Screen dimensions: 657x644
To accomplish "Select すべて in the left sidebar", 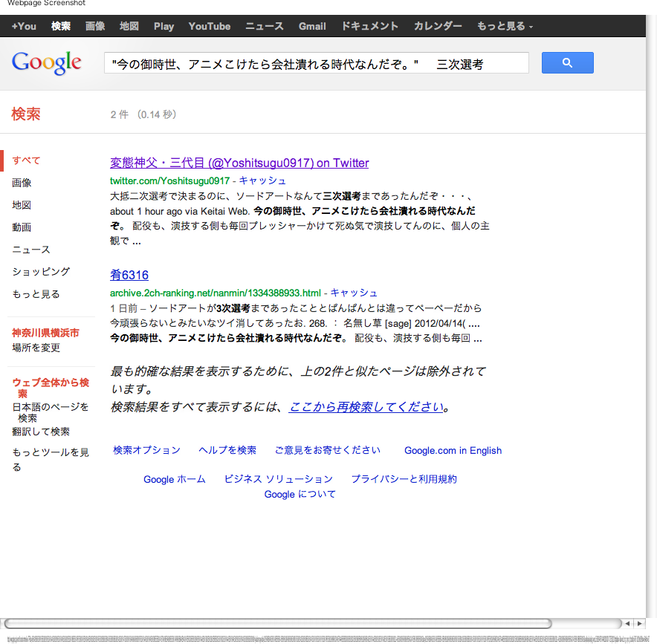I will tap(26, 160).
